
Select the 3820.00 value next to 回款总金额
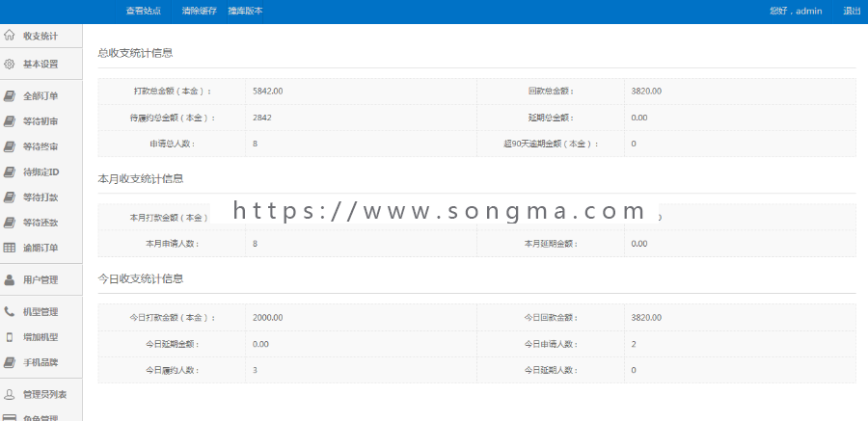pos(646,92)
